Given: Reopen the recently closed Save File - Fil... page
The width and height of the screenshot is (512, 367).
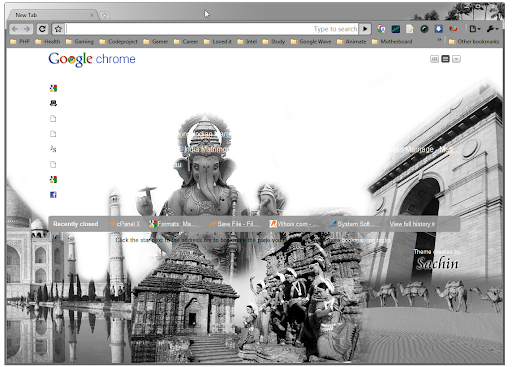Looking at the screenshot, I should (235, 224).
